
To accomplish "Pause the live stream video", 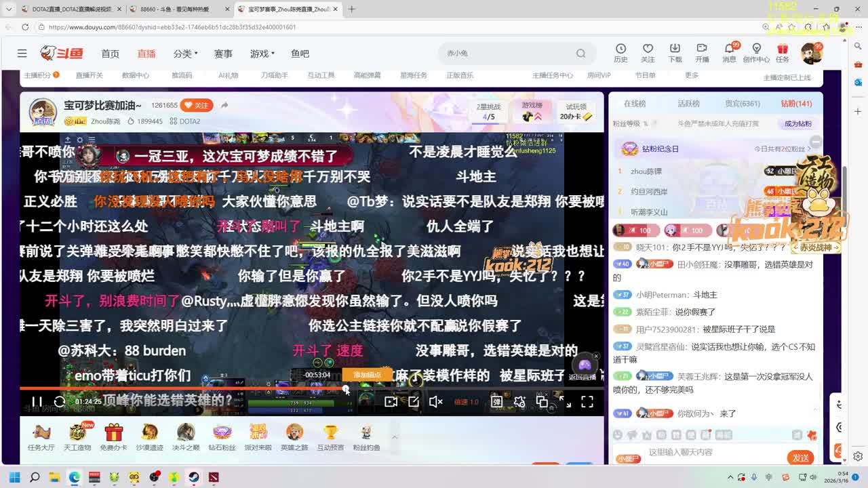I will point(37,402).
